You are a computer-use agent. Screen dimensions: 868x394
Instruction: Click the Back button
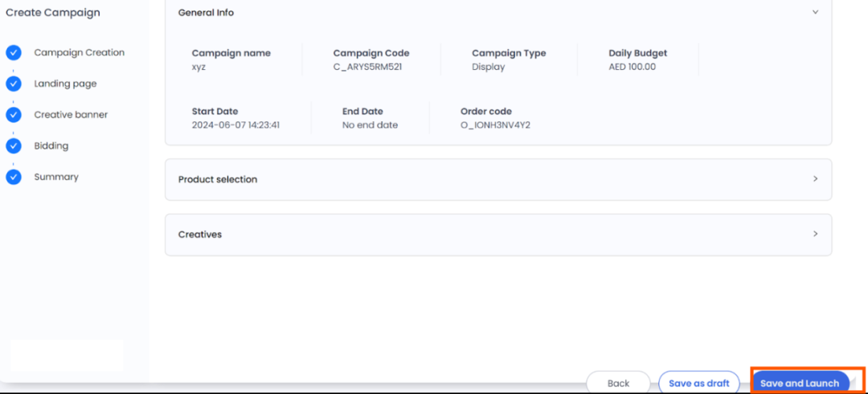click(x=618, y=384)
